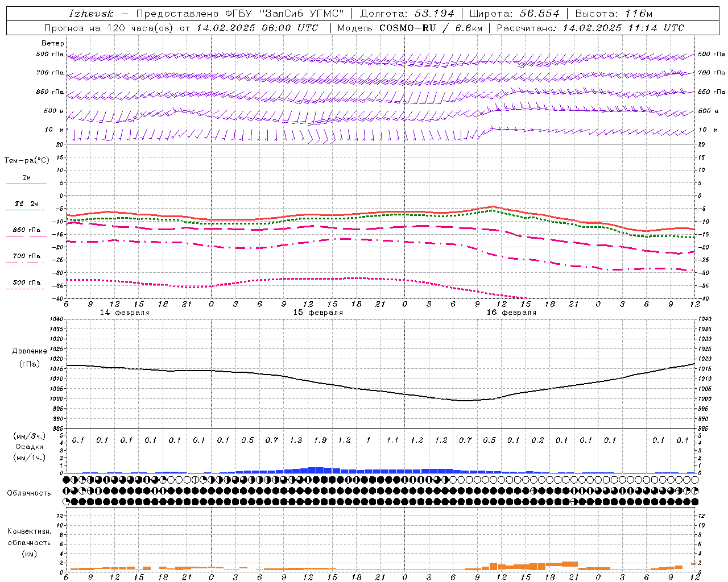
Task: Click the '(мм/3ч.)' precipitation unit label
Action: click(30, 436)
